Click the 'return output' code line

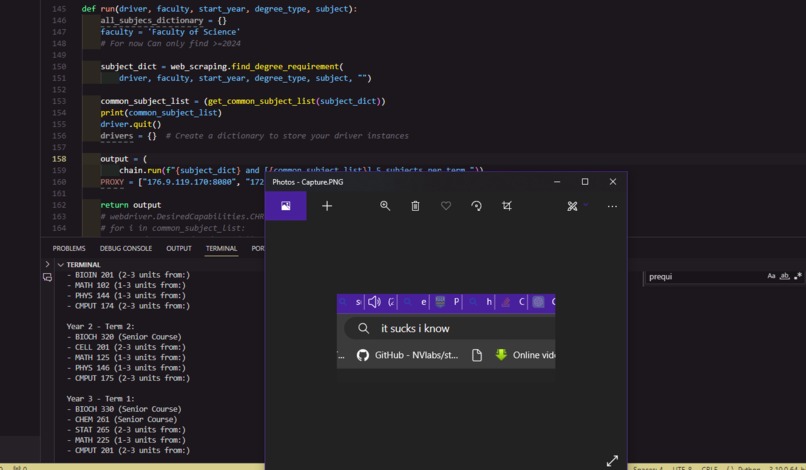pyautogui.click(x=131, y=205)
